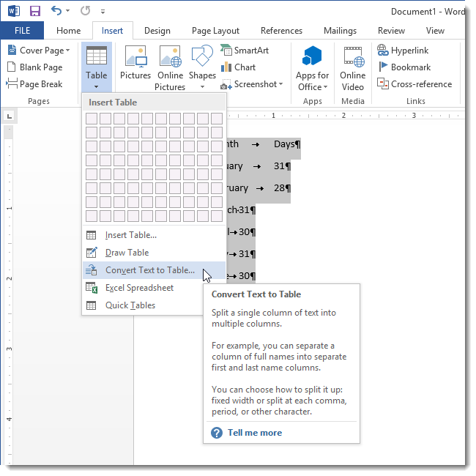This screenshot has width=476, height=476.
Task: Click the horizontal ruler at mark 2
Action: pyautogui.click(x=343, y=116)
